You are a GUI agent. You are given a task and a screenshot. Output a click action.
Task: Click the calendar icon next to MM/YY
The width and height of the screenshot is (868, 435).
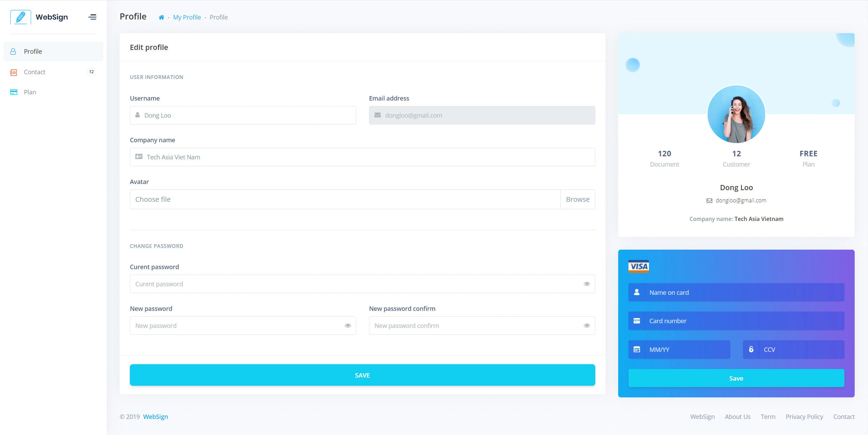tap(637, 350)
